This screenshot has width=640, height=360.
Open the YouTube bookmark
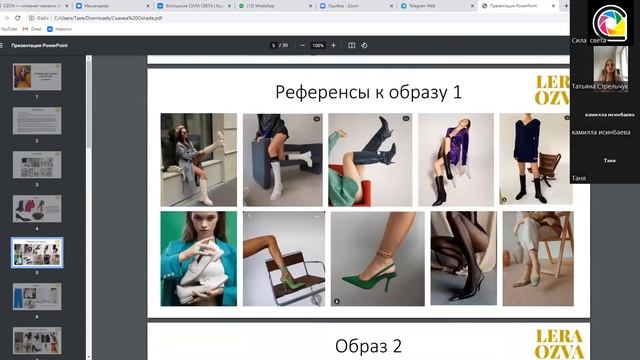point(9,29)
